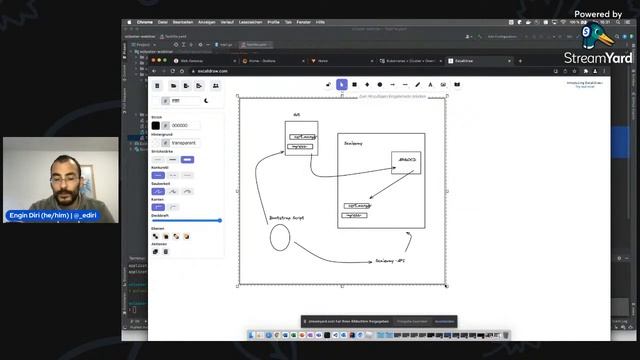
Task: Click the opacity slider
Action: click(x=187, y=220)
